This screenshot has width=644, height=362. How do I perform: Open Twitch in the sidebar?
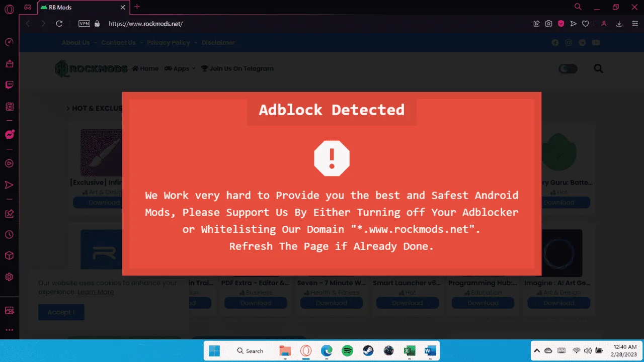click(x=9, y=84)
